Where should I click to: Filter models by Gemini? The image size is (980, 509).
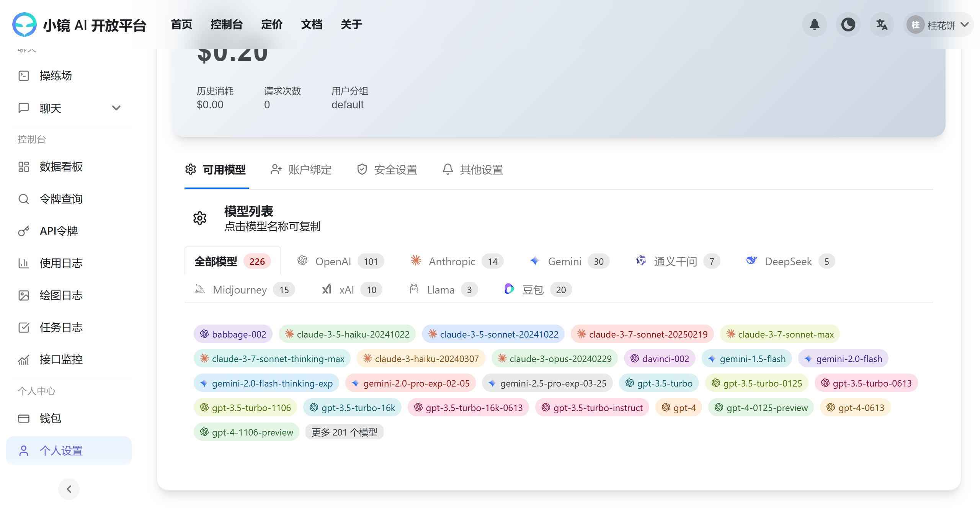570,261
